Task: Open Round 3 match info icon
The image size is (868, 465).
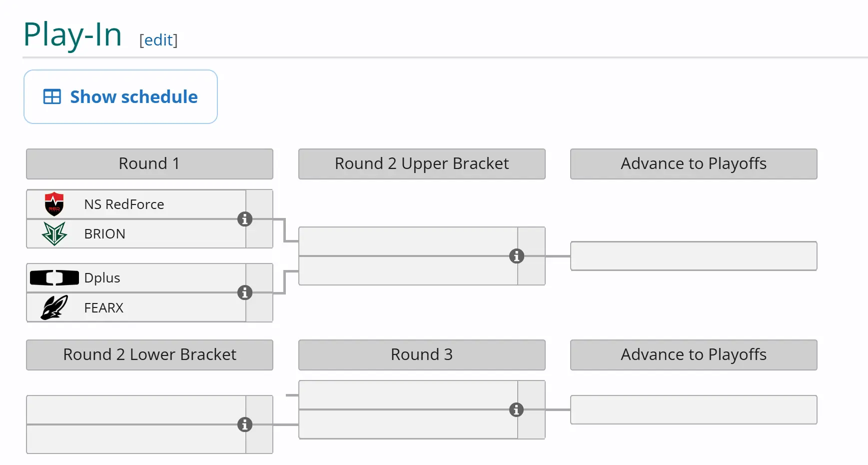Action: [x=516, y=409]
